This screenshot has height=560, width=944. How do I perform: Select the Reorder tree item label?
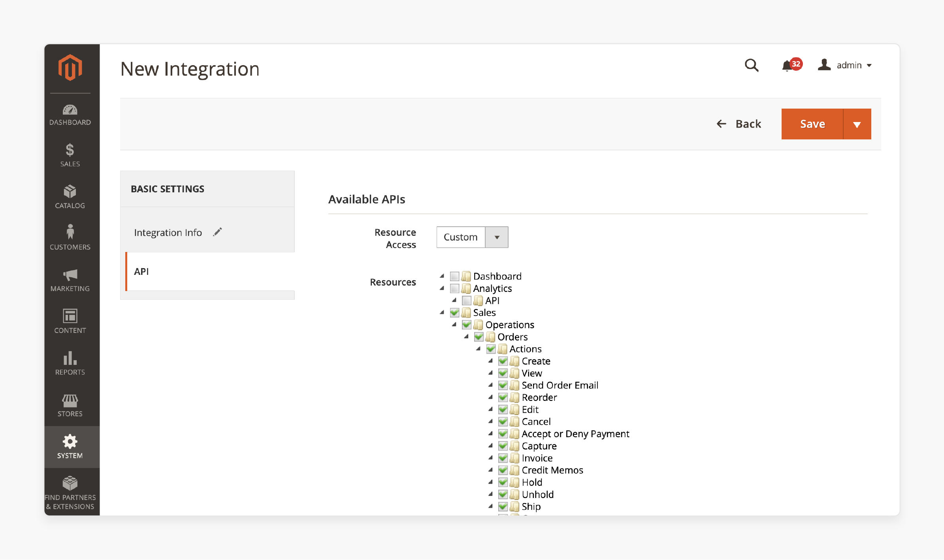coord(539,397)
